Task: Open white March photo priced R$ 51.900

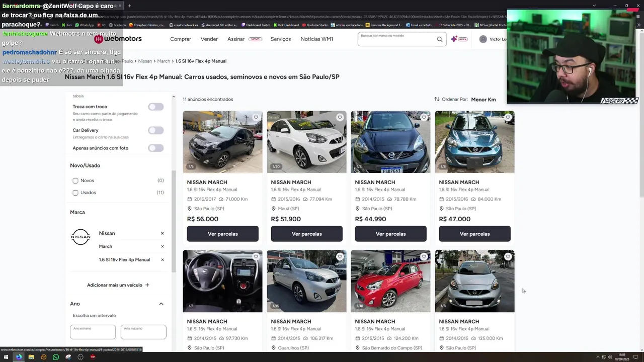Action: [x=306, y=142]
